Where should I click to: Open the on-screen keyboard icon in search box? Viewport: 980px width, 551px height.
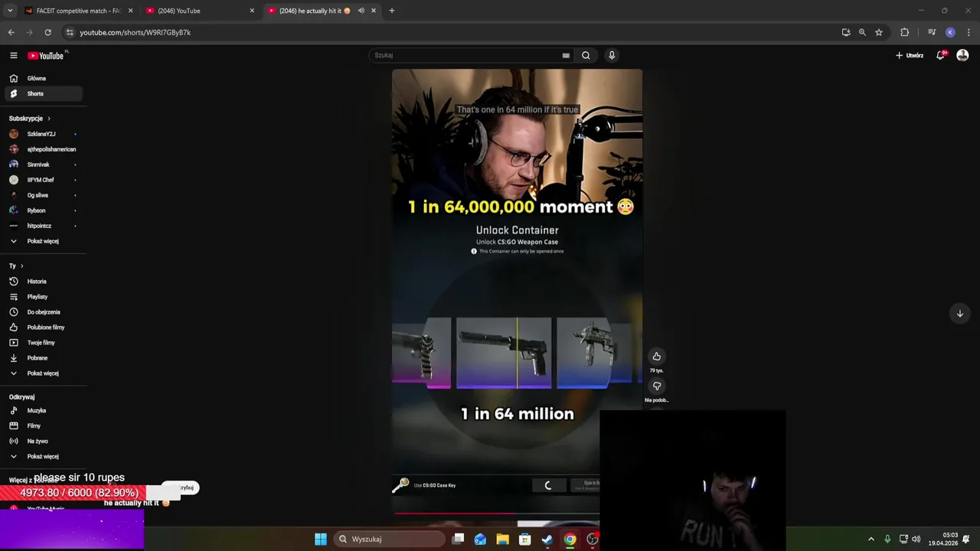[566, 55]
